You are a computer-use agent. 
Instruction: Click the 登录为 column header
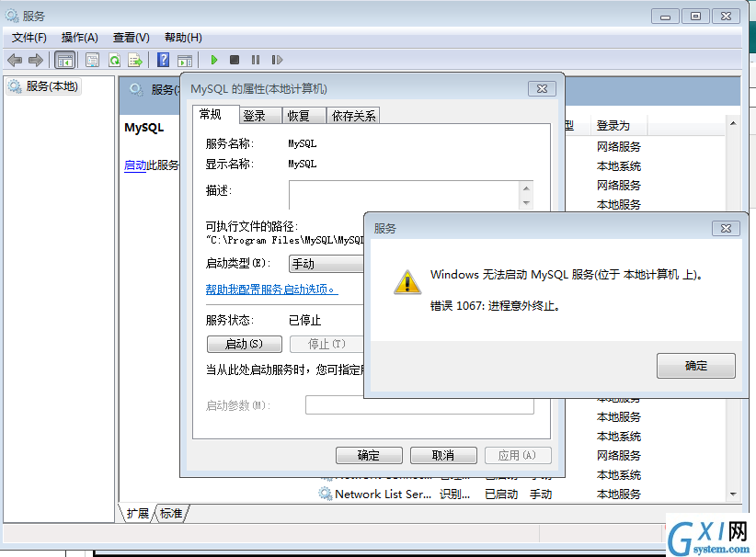coord(619,126)
